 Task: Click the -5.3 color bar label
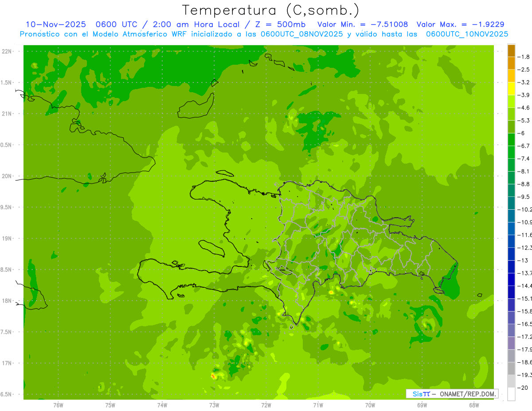[x=524, y=120]
